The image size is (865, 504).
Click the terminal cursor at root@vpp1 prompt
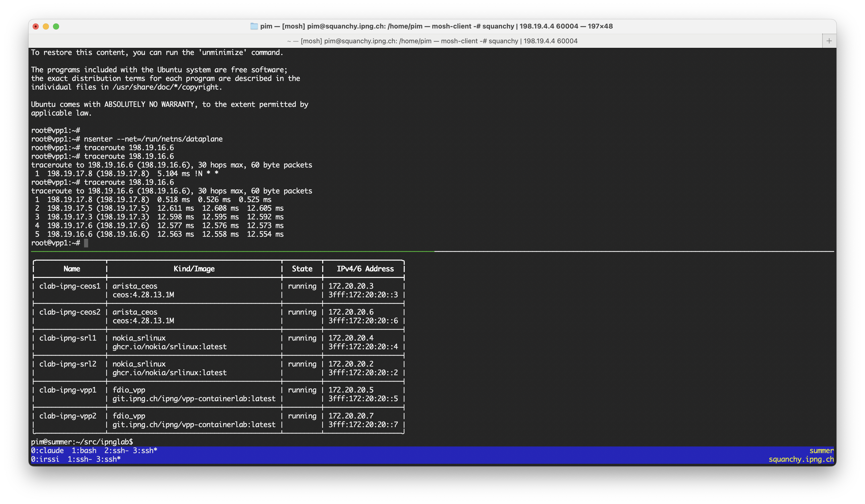pos(86,243)
